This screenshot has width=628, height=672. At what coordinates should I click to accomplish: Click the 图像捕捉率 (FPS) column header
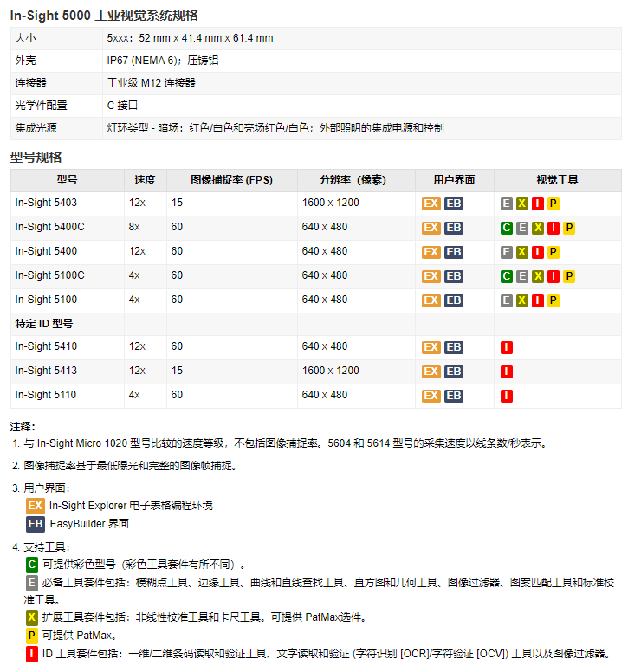coord(231,180)
